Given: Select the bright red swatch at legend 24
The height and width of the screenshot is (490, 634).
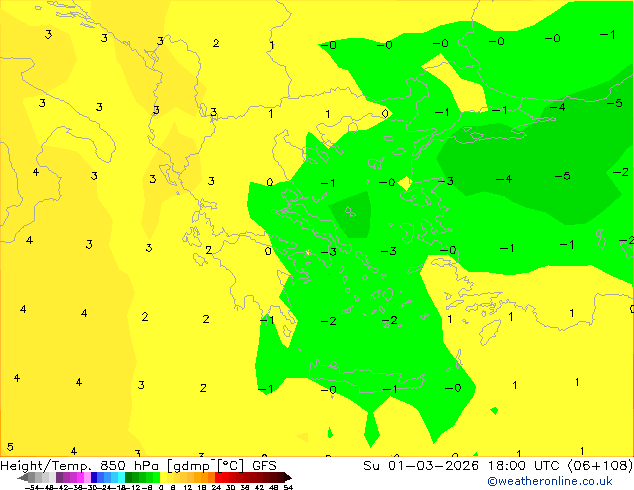Looking at the screenshot, I should (218, 477).
